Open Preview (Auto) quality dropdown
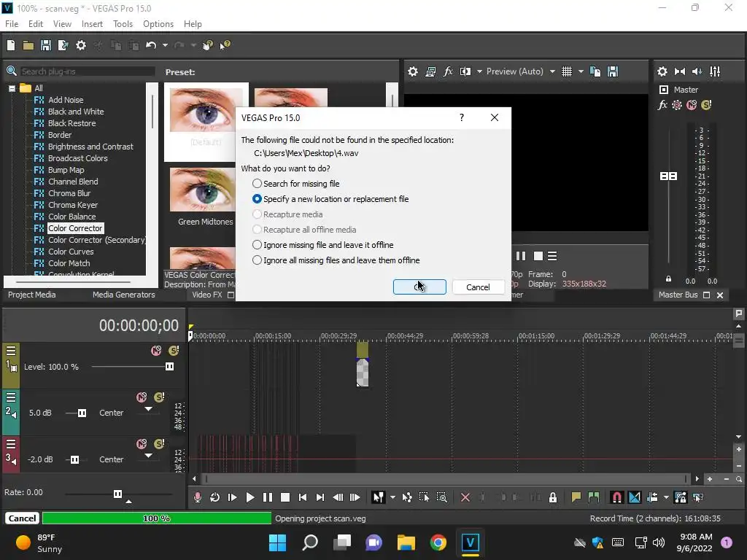The width and height of the screenshot is (747, 560). (552, 71)
